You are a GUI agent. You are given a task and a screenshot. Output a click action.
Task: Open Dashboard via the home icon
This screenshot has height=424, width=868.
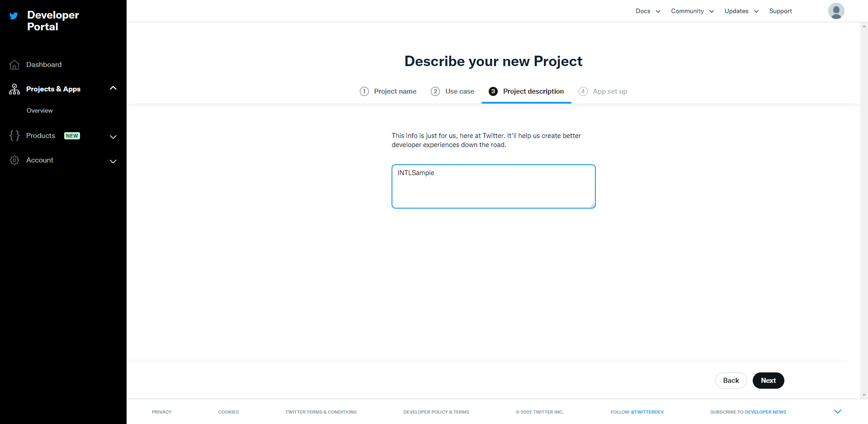pos(14,64)
